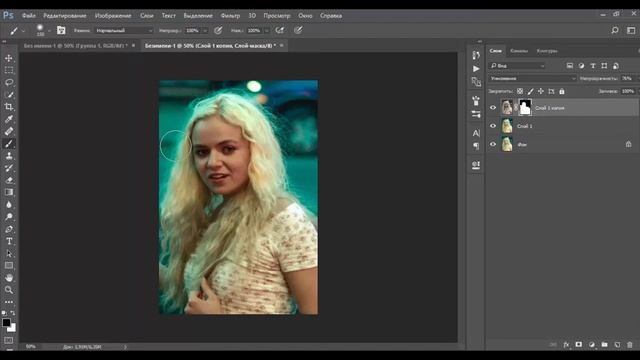640x360 pixels.
Task: Select the Horizontal Type tool
Action: (9, 241)
